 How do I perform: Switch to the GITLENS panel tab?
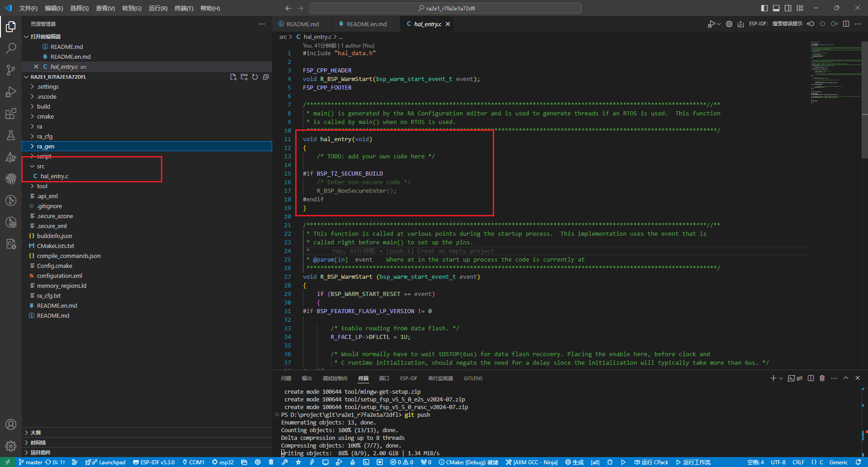473,378
